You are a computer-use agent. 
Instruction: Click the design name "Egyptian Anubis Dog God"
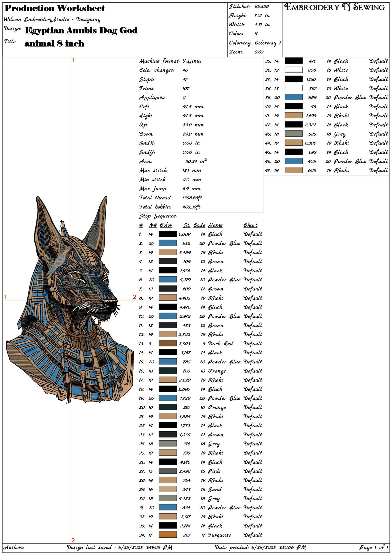coord(81,30)
